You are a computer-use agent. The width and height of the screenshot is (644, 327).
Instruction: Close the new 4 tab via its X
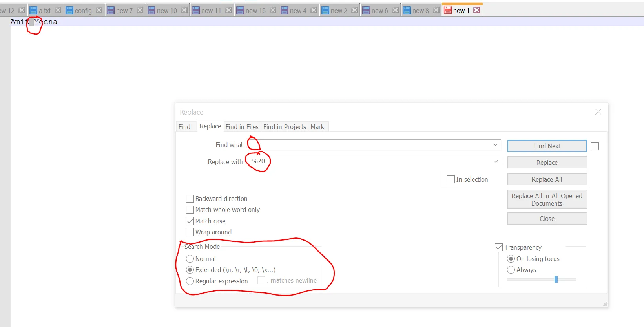tap(314, 10)
